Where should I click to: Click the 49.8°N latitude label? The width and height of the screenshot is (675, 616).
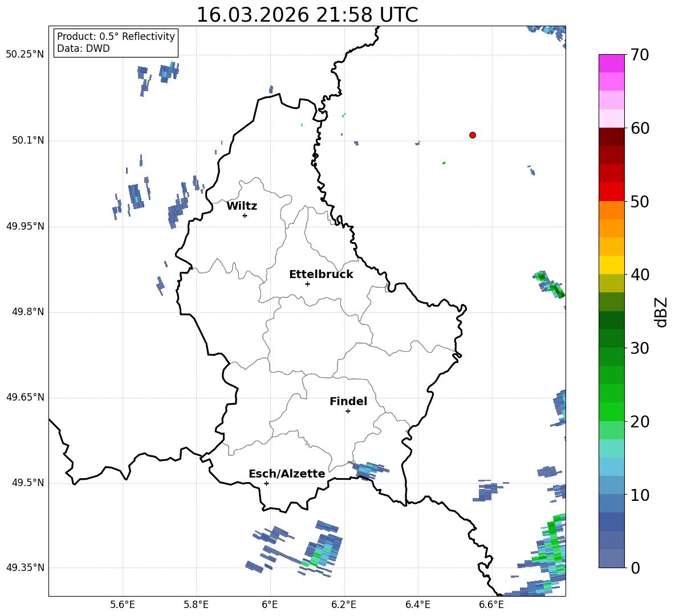tap(27, 312)
